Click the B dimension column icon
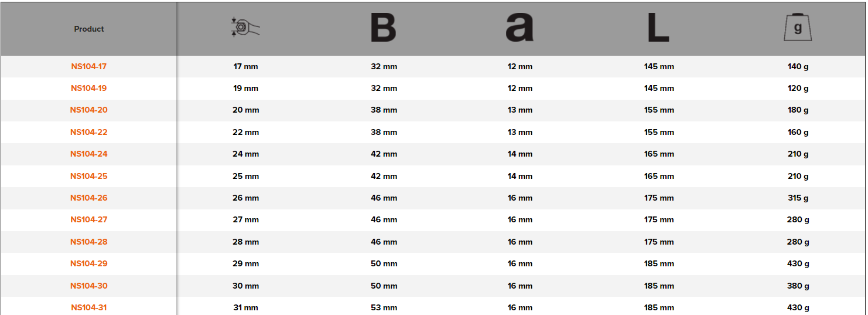Viewport: 868px width, 315px height. [384, 28]
